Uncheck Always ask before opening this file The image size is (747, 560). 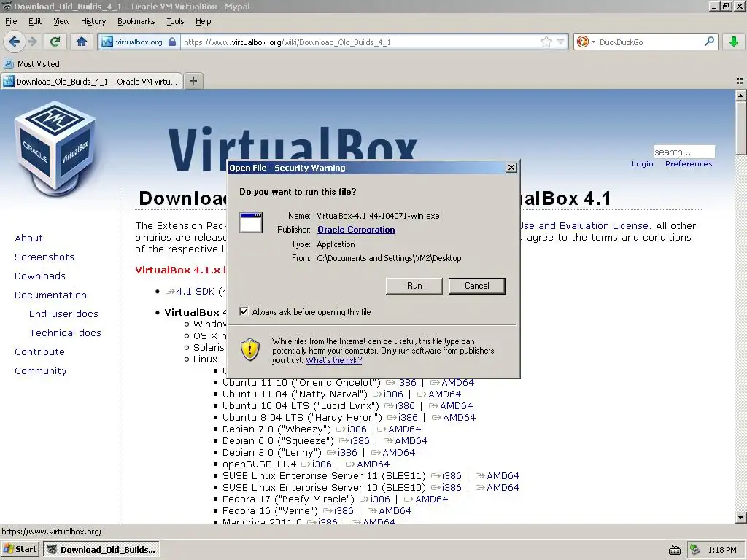[x=244, y=312]
